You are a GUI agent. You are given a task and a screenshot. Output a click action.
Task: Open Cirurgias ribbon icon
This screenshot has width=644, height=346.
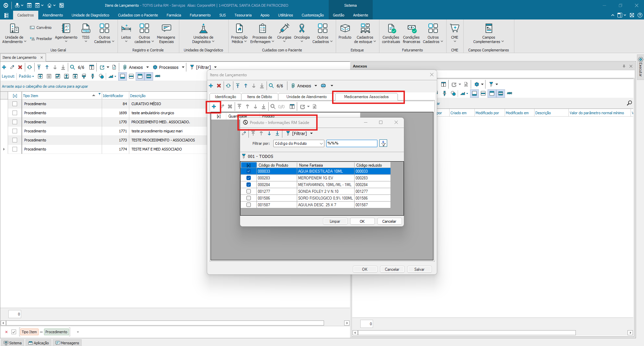tap(284, 33)
